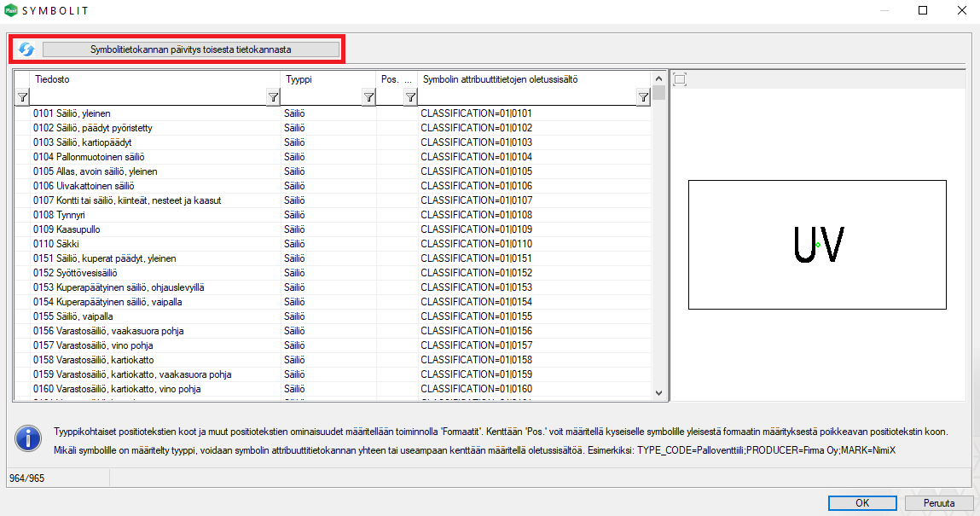Open filter for Tyyppi column
Image resolution: width=980 pixels, height=516 pixels.
[368, 98]
